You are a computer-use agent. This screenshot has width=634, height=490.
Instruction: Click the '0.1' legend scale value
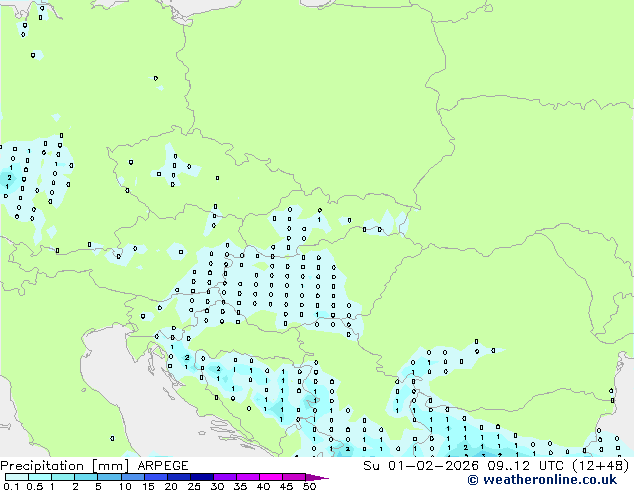[x=11, y=486]
